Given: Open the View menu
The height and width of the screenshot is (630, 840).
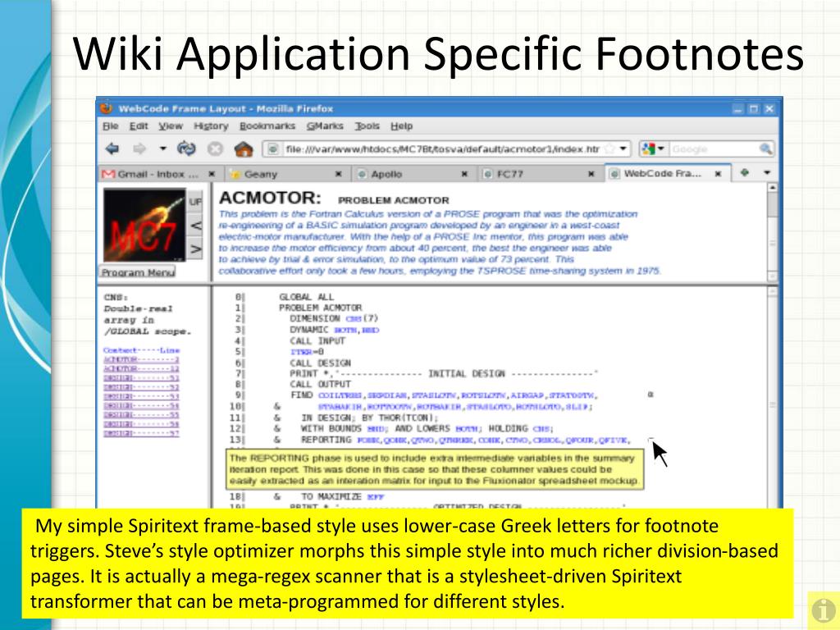Looking at the screenshot, I should [171, 126].
